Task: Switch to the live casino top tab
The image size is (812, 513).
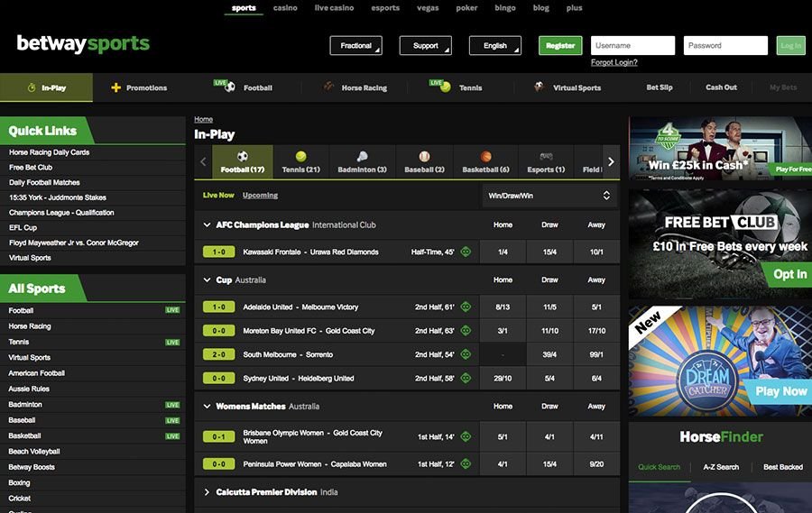Action: pyautogui.click(x=334, y=8)
